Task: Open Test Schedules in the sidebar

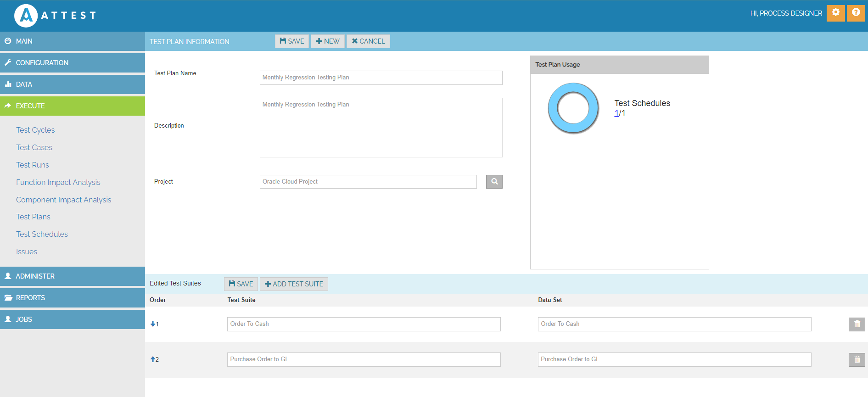Action: click(x=42, y=235)
